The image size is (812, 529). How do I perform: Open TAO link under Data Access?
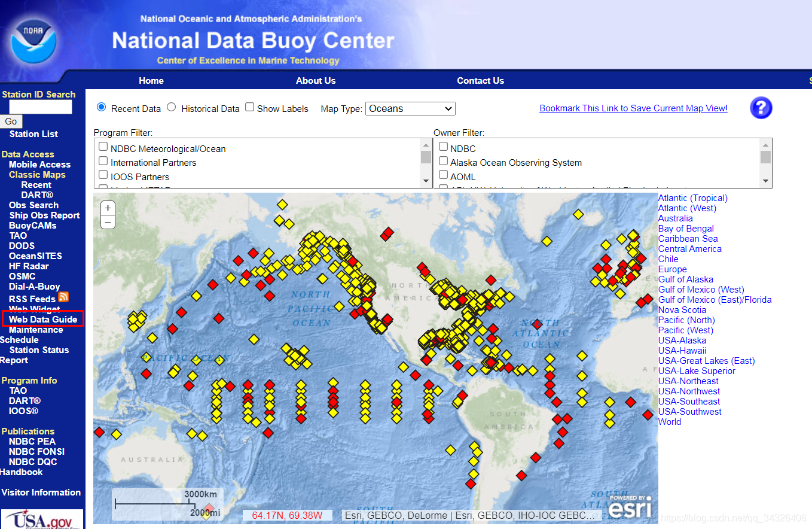(18, 236)
